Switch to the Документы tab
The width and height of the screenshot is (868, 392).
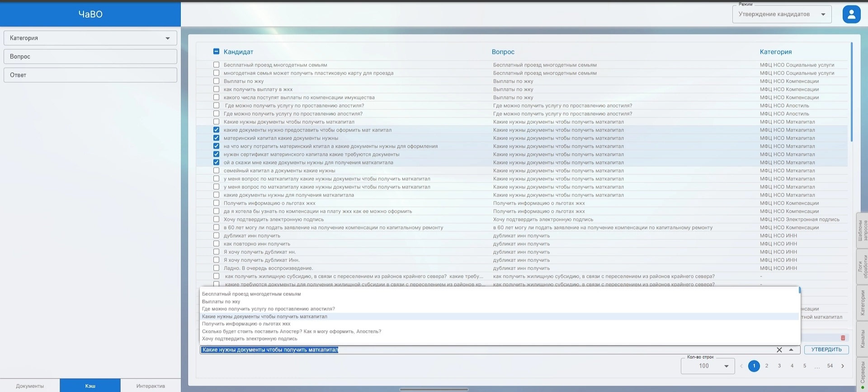(x=30, y=386)
